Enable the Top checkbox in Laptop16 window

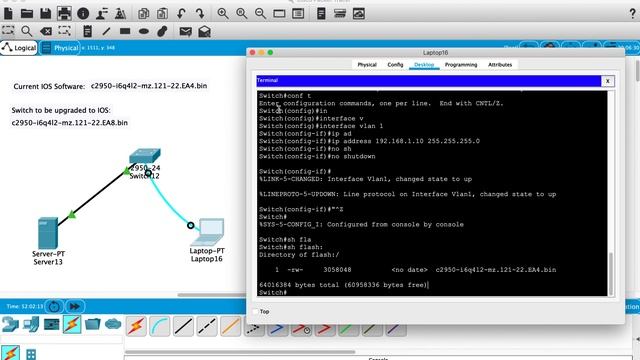tap(256, 311)
